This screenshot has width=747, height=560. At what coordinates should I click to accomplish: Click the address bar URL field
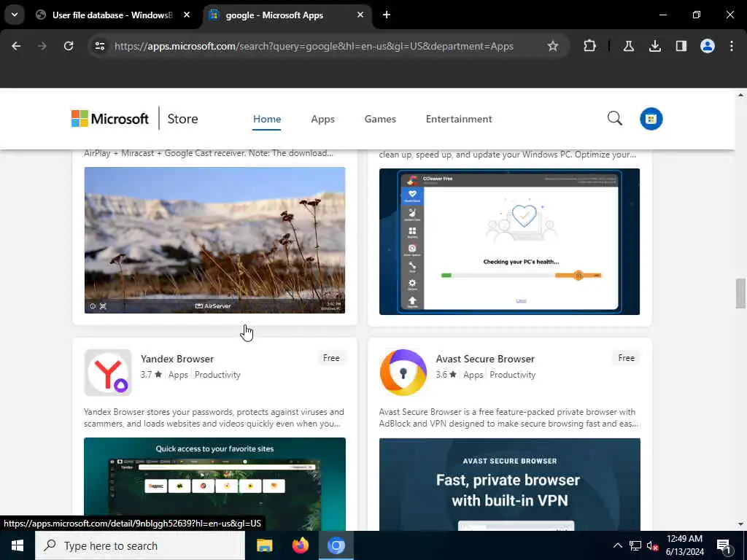tap(314, 46)
